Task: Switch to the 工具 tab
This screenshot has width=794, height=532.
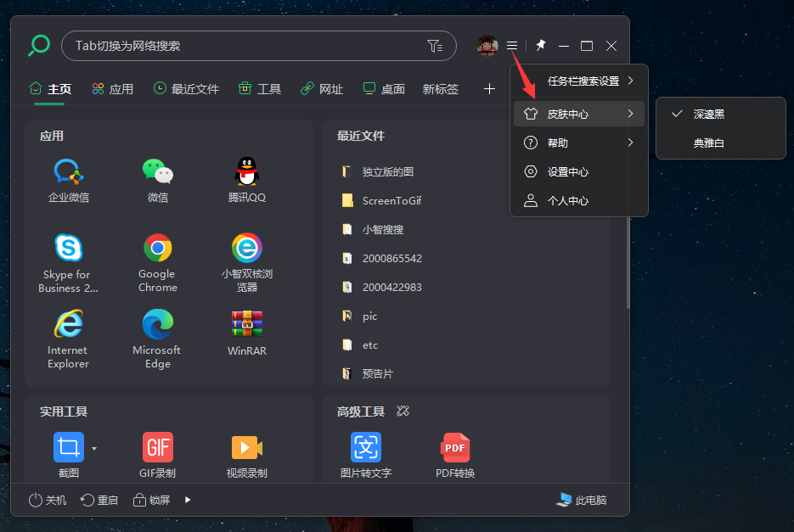Action: [260, 89]
